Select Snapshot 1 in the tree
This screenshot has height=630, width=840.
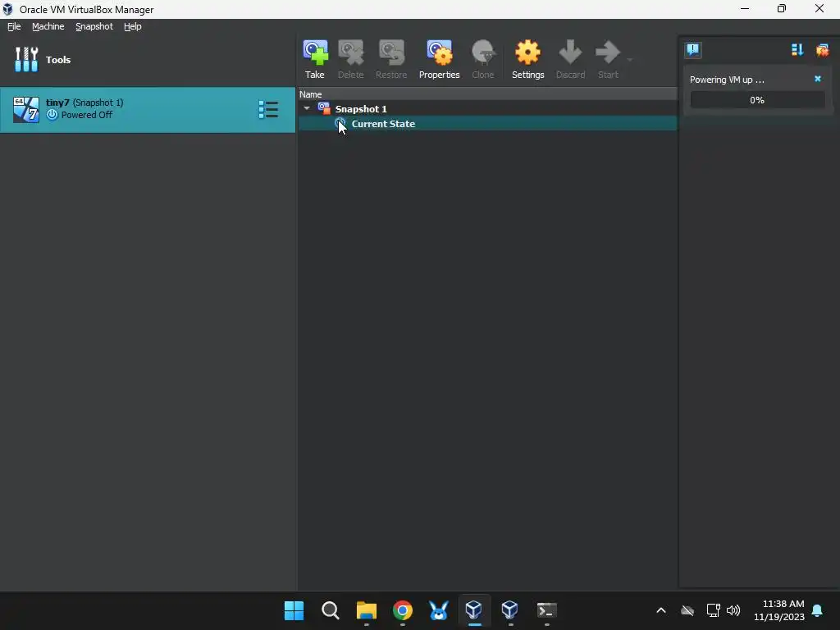tap(361, 109)
